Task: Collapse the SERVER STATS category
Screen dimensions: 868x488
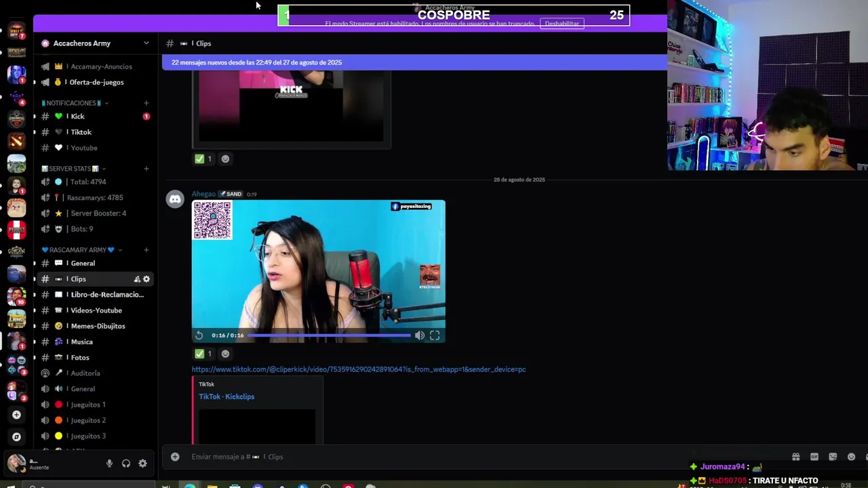Action: (x=73, y=169)
